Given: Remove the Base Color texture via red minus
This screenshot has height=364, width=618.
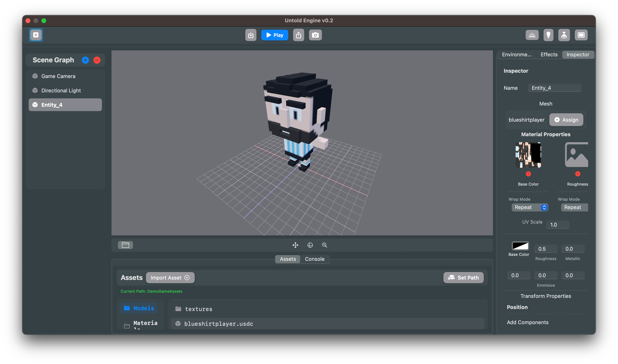Looking at the screenshot, I should tap(528, 174).
